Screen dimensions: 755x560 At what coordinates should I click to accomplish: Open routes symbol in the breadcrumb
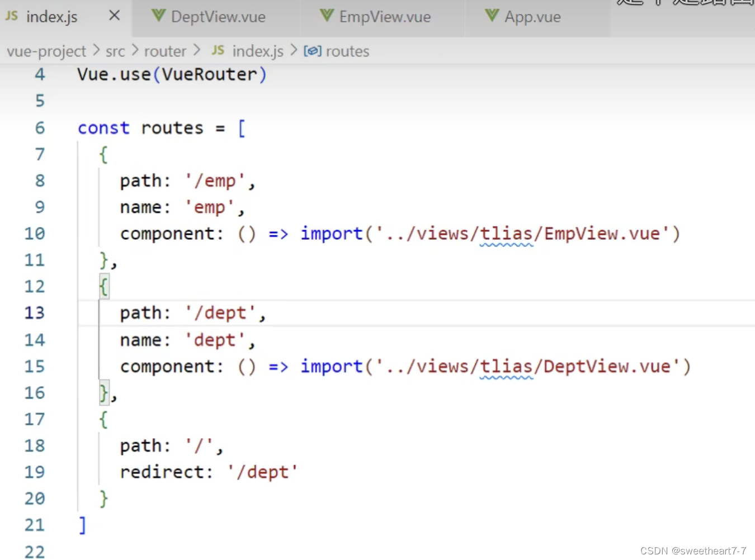click(347, 51)
